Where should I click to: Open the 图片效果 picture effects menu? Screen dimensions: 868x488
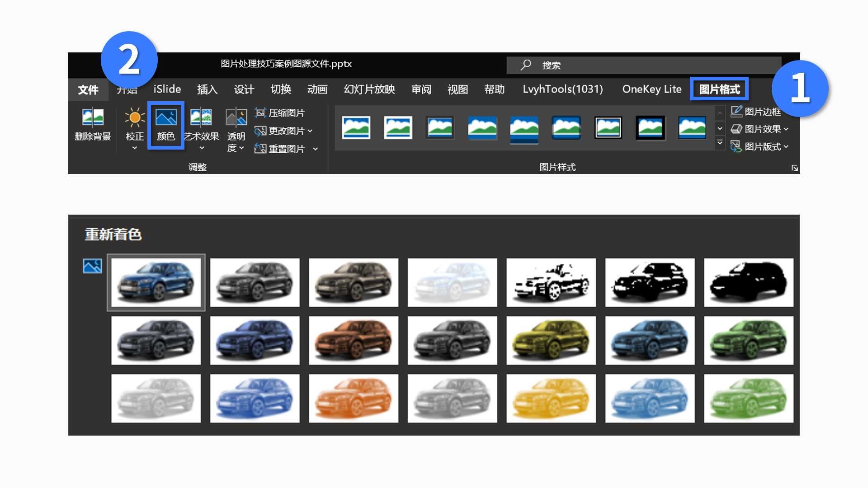pyautogui.click(x=759, y=129)
